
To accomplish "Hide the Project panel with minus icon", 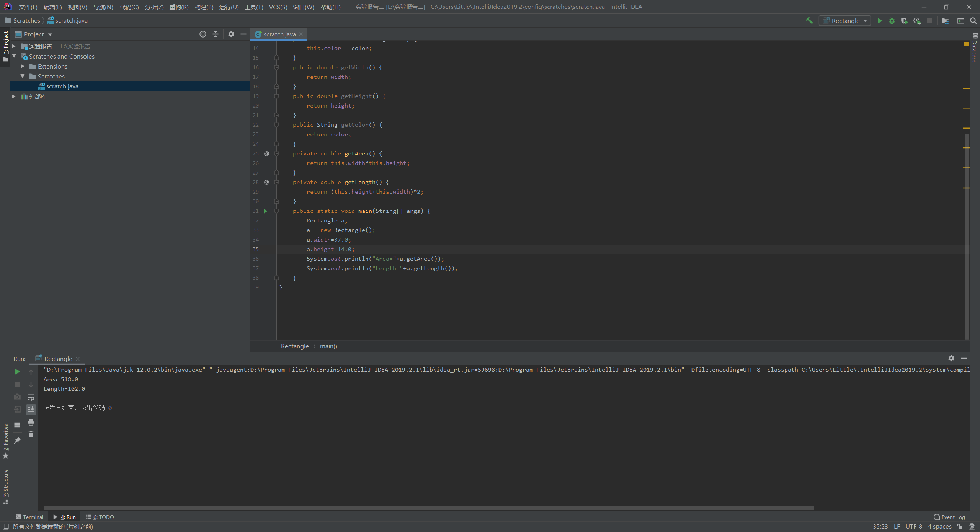I will click(243, 34).
